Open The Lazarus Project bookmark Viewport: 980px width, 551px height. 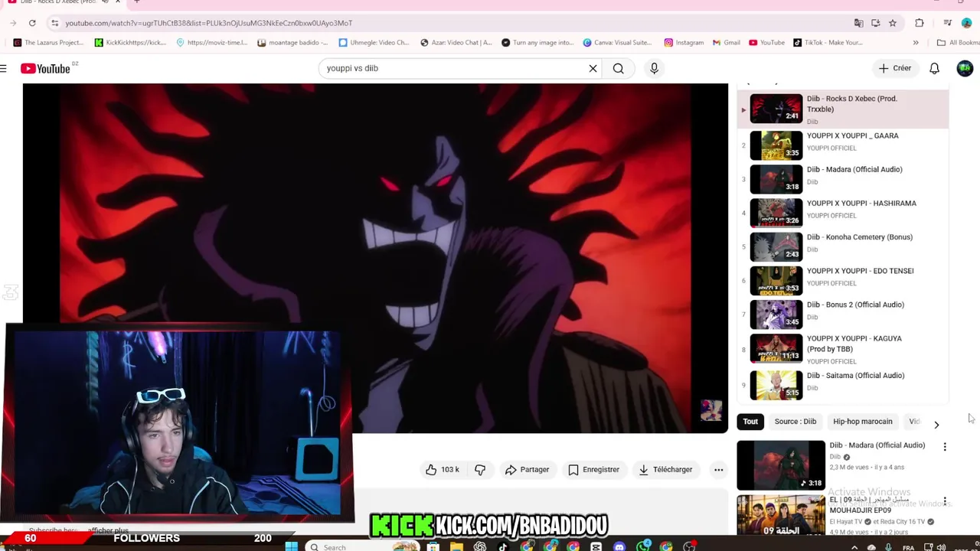(x=48, y=42)
